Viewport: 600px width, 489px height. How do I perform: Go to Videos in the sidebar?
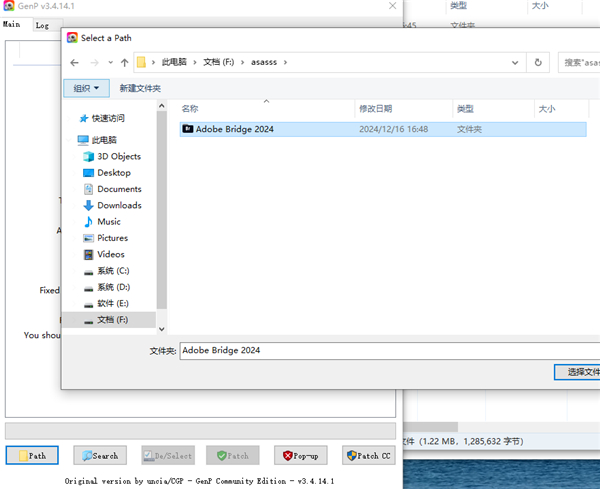point(110,255)
